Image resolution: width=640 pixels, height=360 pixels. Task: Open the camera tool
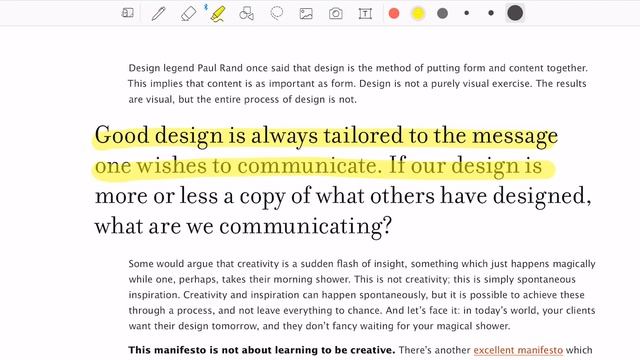[336, 14]
